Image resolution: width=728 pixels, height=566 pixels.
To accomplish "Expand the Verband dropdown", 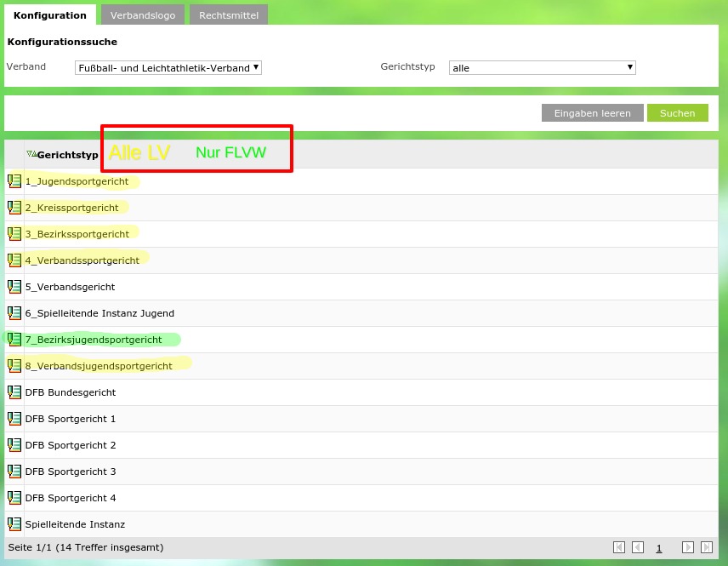I will (168, 68).
